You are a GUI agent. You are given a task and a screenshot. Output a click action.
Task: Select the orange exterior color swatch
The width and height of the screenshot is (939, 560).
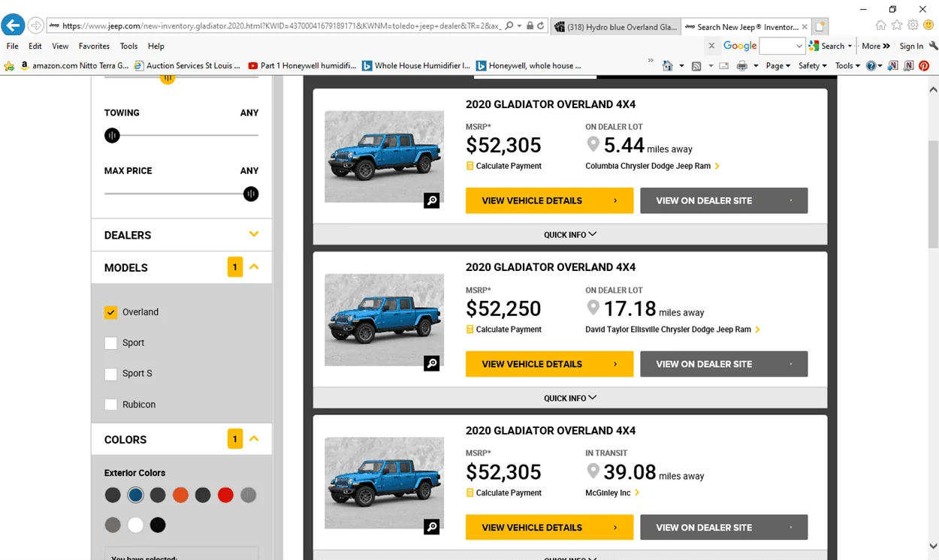click(x=180, y=495)
